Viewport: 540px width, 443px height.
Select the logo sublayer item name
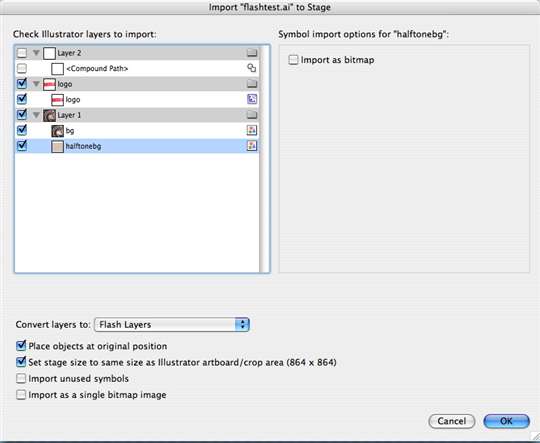tap(73, 100)
